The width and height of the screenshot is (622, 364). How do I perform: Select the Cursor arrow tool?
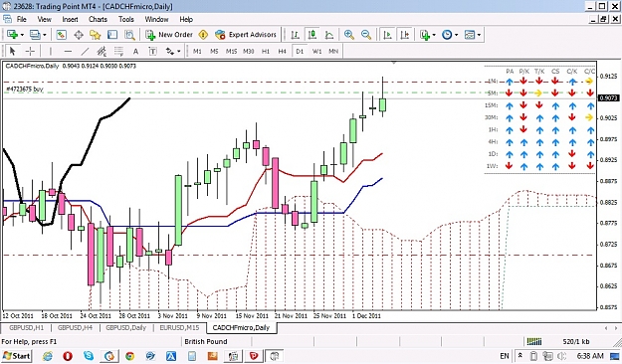coord(12,51)
